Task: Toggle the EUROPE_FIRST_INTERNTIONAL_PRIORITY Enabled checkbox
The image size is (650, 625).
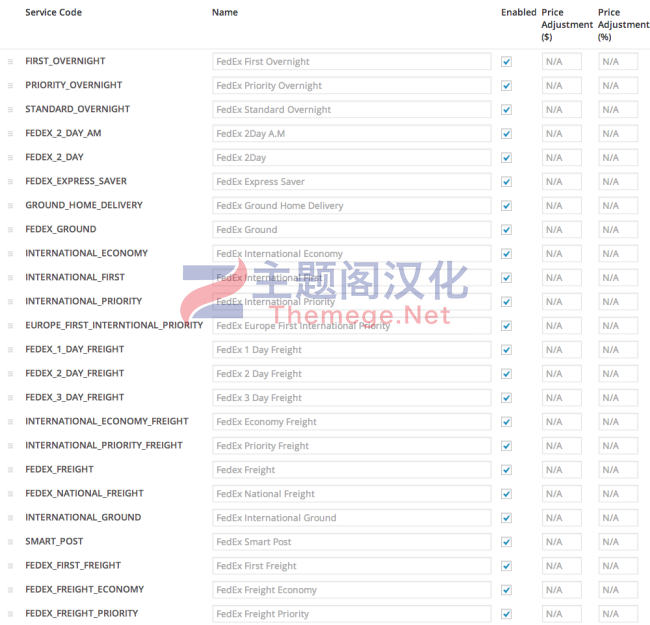Action: click(x=506, y=326)
